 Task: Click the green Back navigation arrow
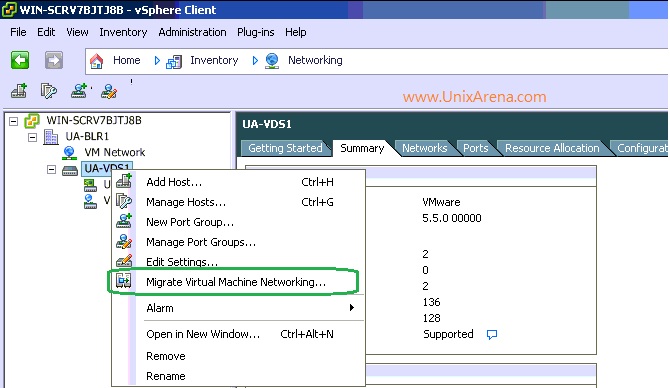pos(20,60)
